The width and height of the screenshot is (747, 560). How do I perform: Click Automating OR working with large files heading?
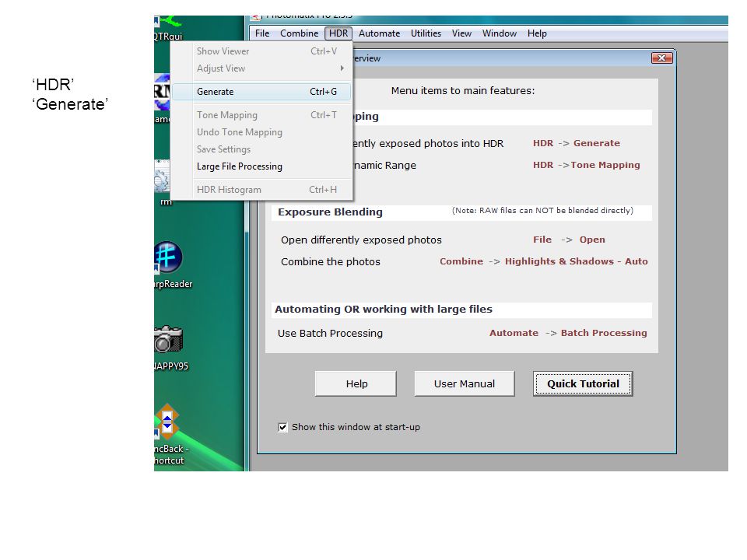[x=384, y=309]
